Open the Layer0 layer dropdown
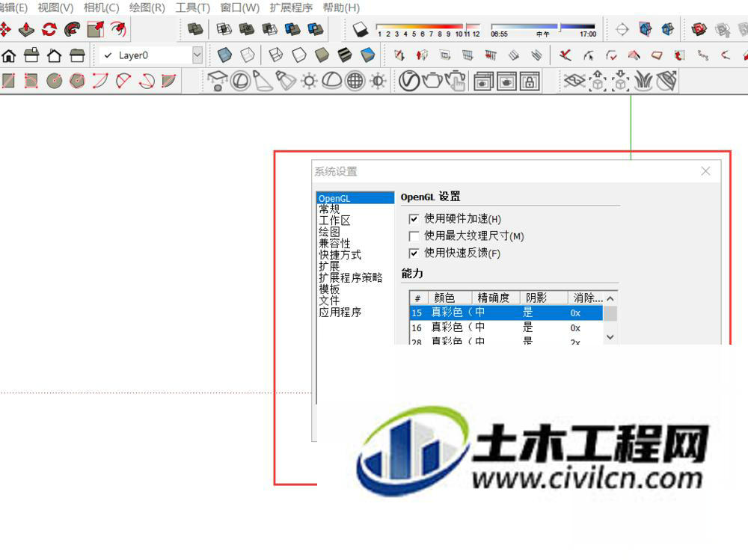 (197, 55)
